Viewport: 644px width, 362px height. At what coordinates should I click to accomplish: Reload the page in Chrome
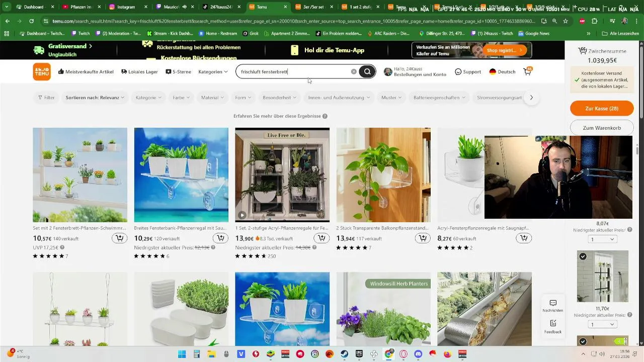tap(31, 21)
